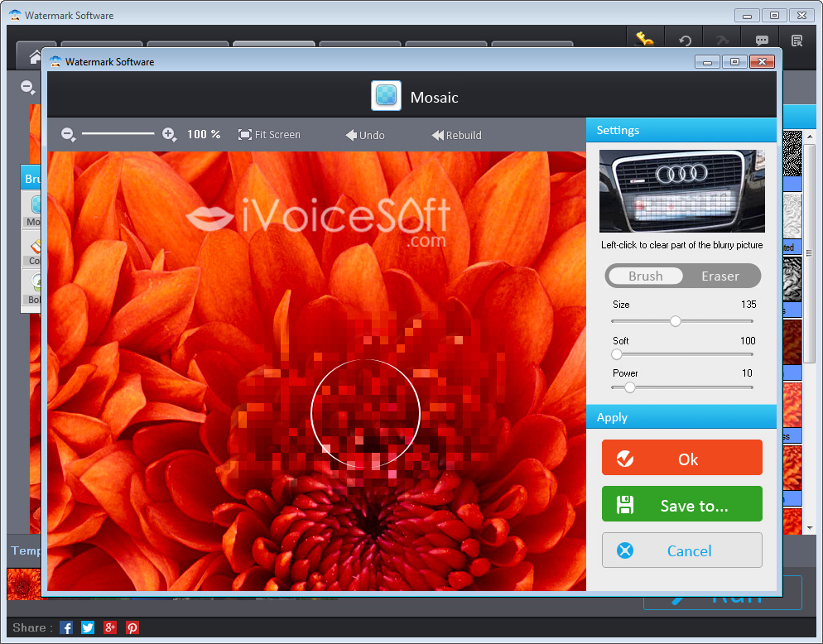Cancel the mosaic edit
This screenshot has width=823, height=644.
681,550
